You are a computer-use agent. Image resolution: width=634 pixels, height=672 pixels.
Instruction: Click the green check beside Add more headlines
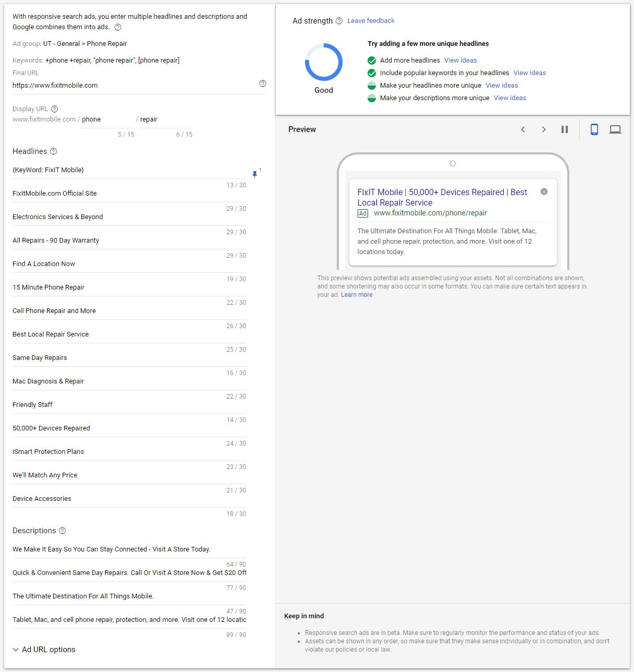pyautogui.click(x=372, y=60)
